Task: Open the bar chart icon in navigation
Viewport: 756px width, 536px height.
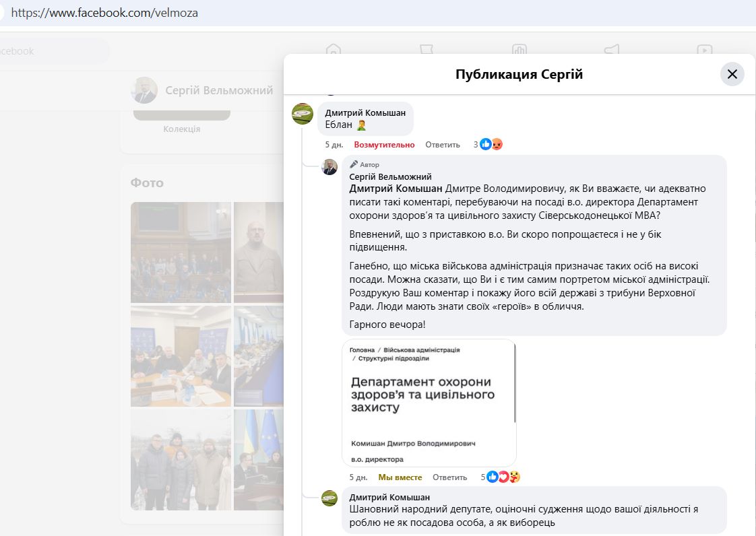Action: [x=519, y=51]
